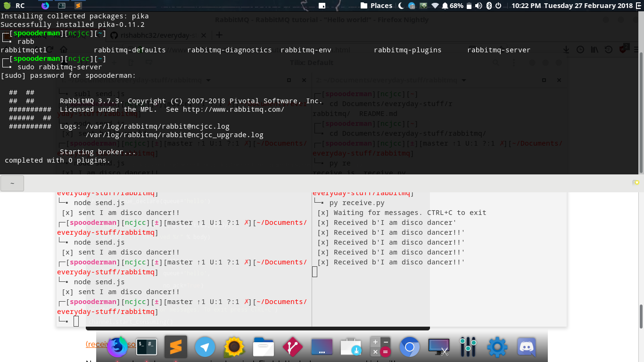644x362 pixels.
Task: Launch Terminal from the dock
Action: pyautogui.click(x=146, y=348)
